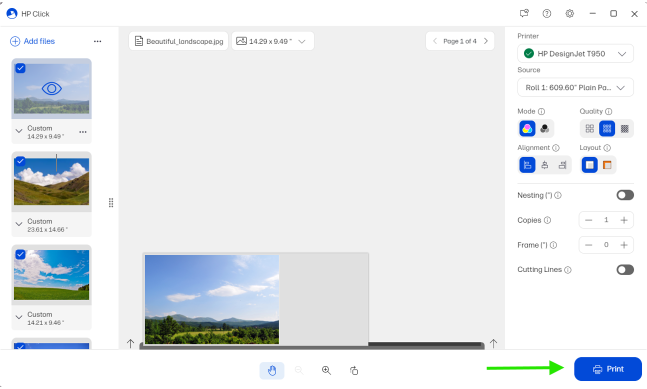
Task: Decrease the Frame value
Action: click(x=589, y=245)
